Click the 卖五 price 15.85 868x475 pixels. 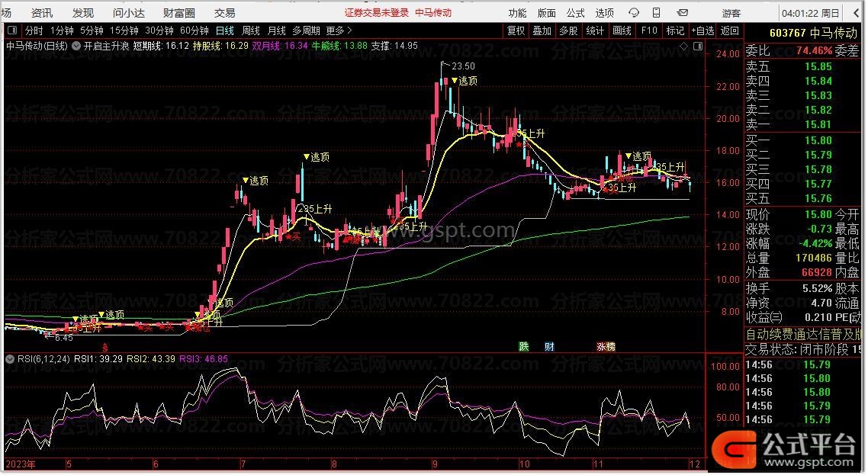click(818, 66)
